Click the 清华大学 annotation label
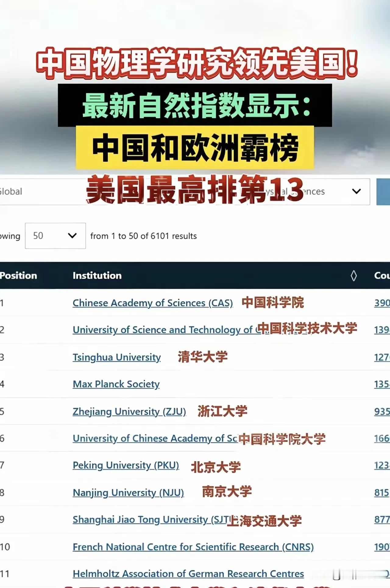390x588 pixels. [203, 357]
